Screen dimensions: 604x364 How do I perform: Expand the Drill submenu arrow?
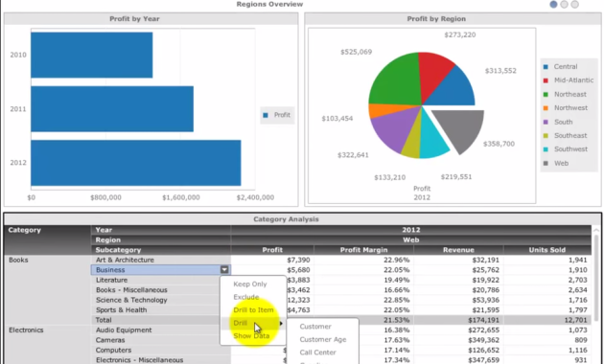[x=281, y=323]
